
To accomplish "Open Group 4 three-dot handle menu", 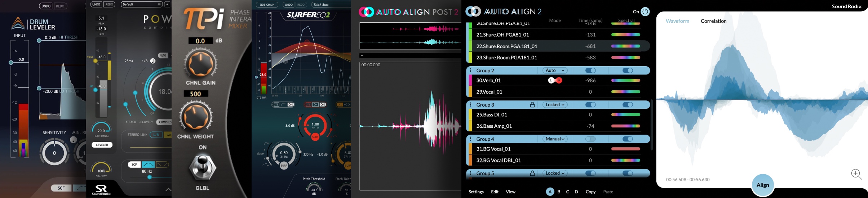I will point(470,139).
